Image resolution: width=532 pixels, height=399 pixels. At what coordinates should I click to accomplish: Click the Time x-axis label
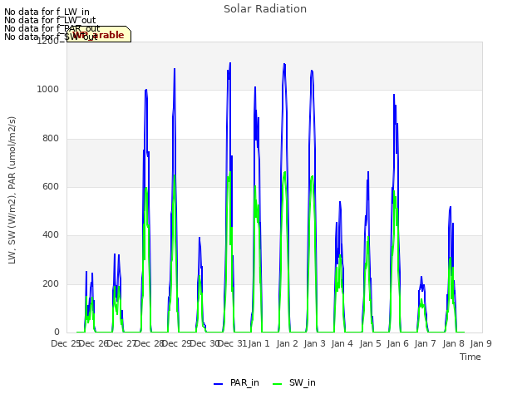(470, 357)
